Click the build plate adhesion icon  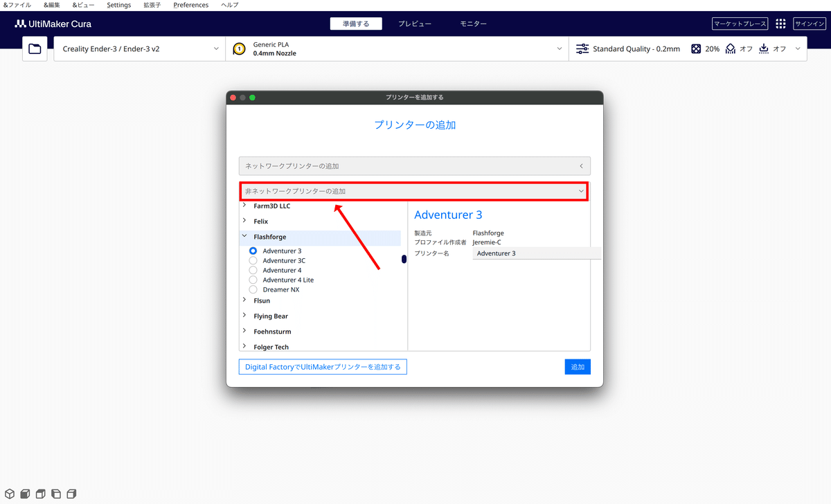click(764, 49)
